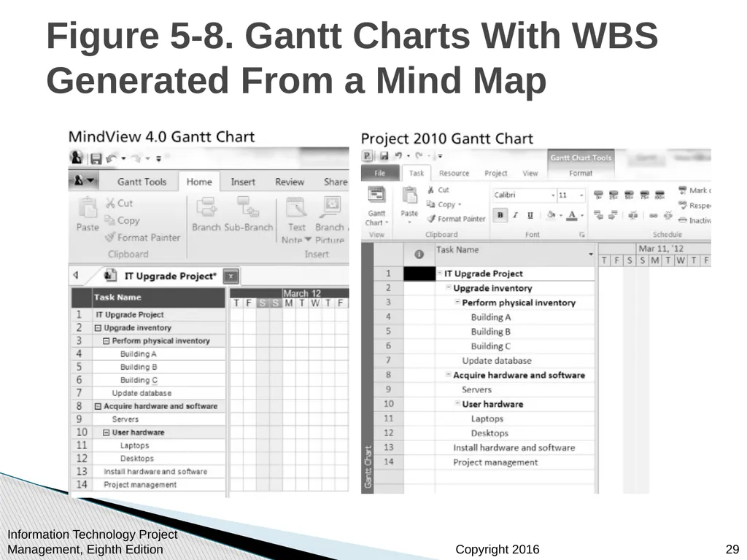Open the Review tab in MindView
The image size is (747, 560).
289,182
